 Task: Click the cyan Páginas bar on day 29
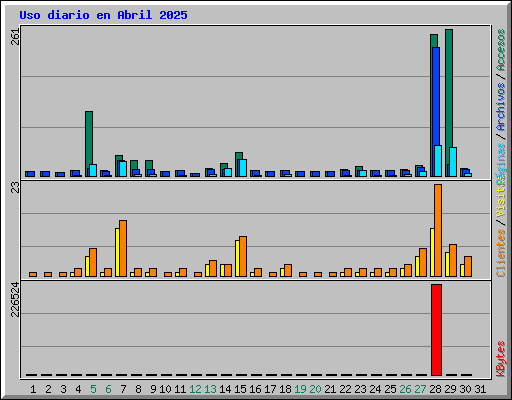click(x=453, y=162)
